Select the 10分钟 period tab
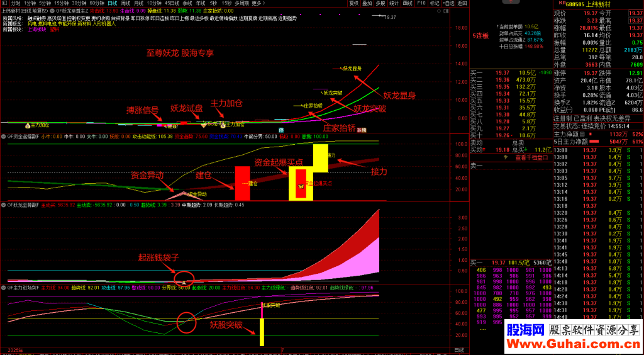 coord(153,3)
